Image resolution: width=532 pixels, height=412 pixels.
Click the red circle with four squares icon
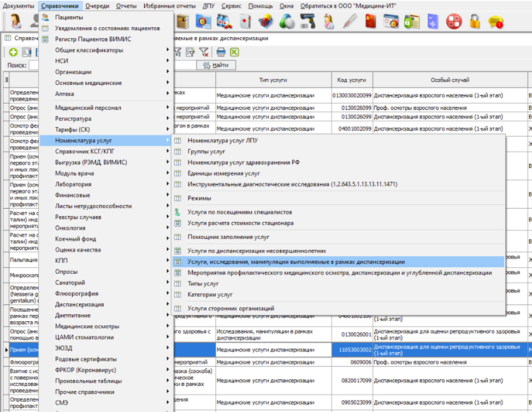pyautogui.click(x=454, y=21)
